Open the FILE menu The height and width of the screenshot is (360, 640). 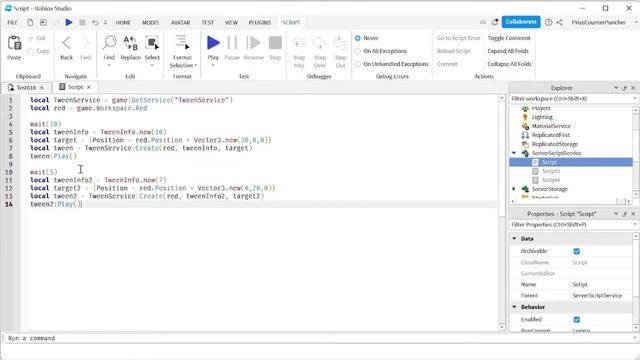12,22
